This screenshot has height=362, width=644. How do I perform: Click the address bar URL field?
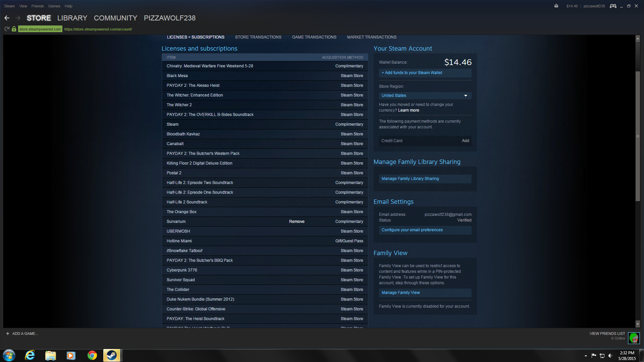[x=98, y=29]
